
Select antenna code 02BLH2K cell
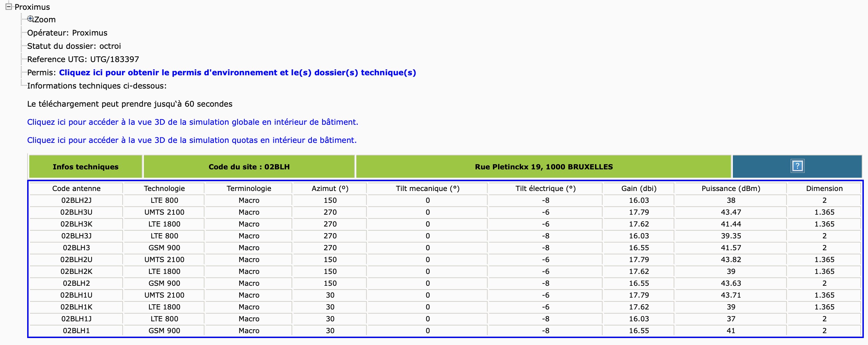click(x=76, y=271)
